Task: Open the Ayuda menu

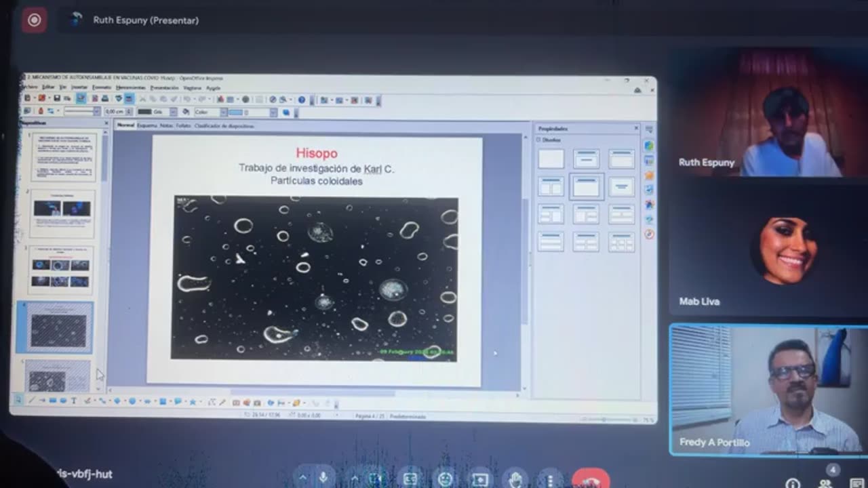Action: click(x=213, y=88)
